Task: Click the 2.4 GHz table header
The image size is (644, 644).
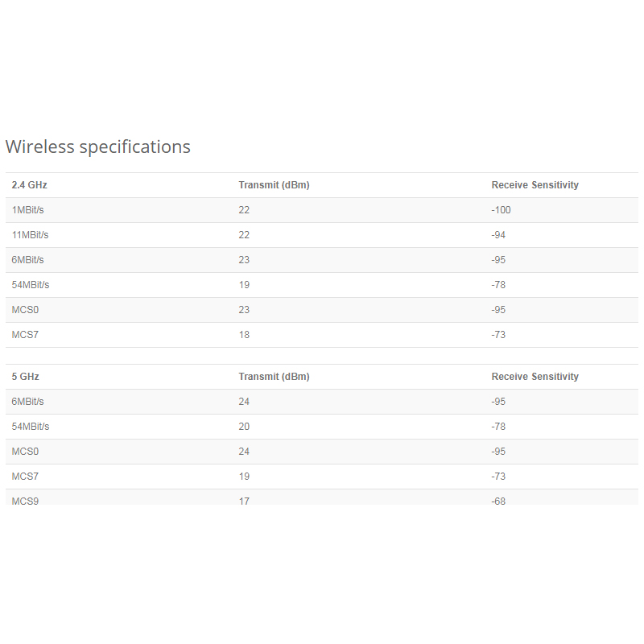Action: coord(30,185)
